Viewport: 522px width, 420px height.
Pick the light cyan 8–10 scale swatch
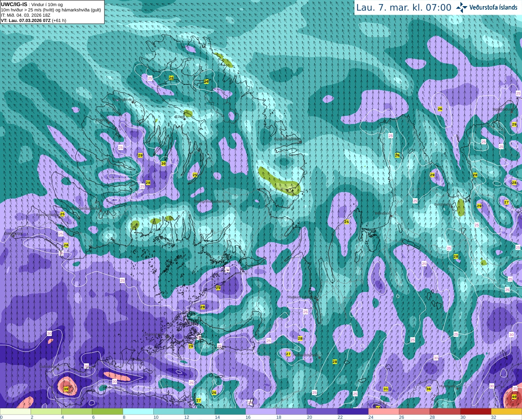pyautogui.click(x=138, y=411)
